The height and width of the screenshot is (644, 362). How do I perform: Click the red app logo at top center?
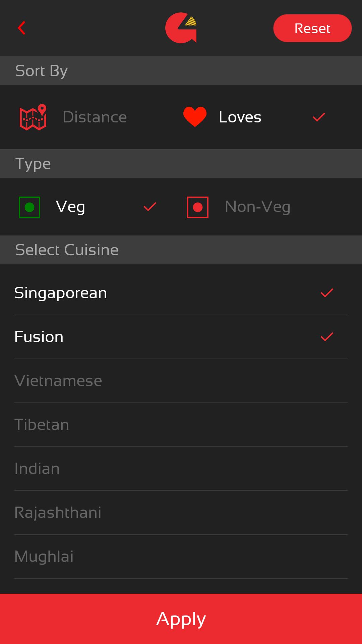181,28
